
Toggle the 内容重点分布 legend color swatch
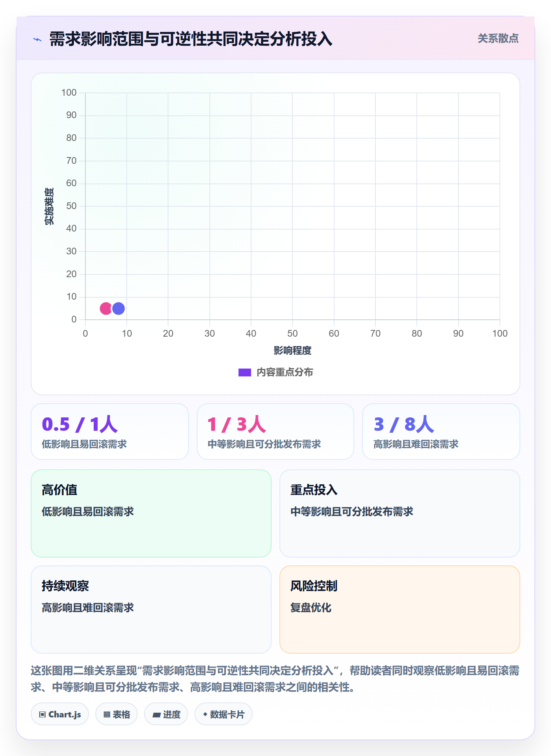pos(245,372)
